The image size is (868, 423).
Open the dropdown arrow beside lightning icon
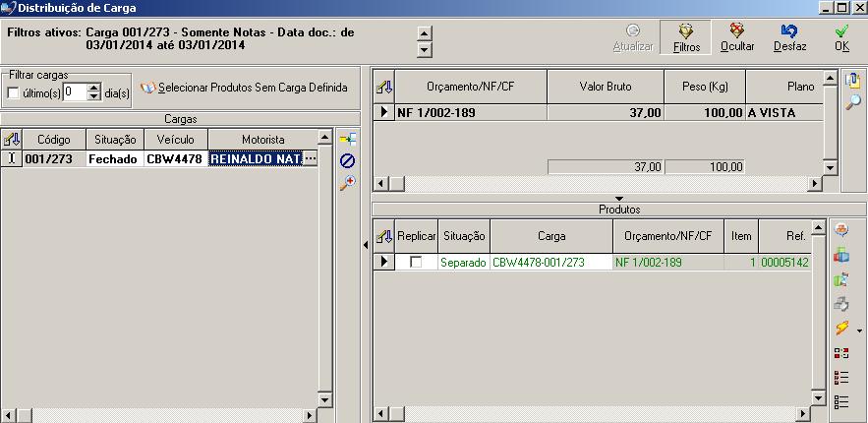pyautogui.click(x=860, y=331)
